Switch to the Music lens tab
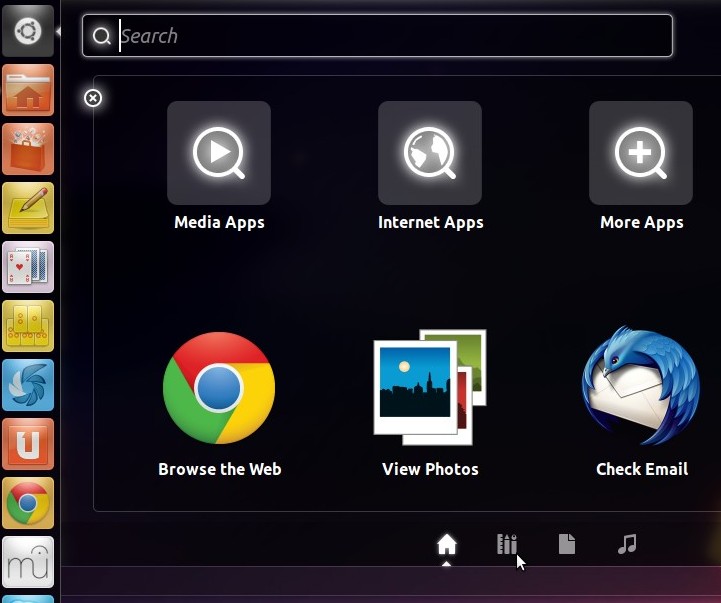721x603 pixels. point(627,544)
